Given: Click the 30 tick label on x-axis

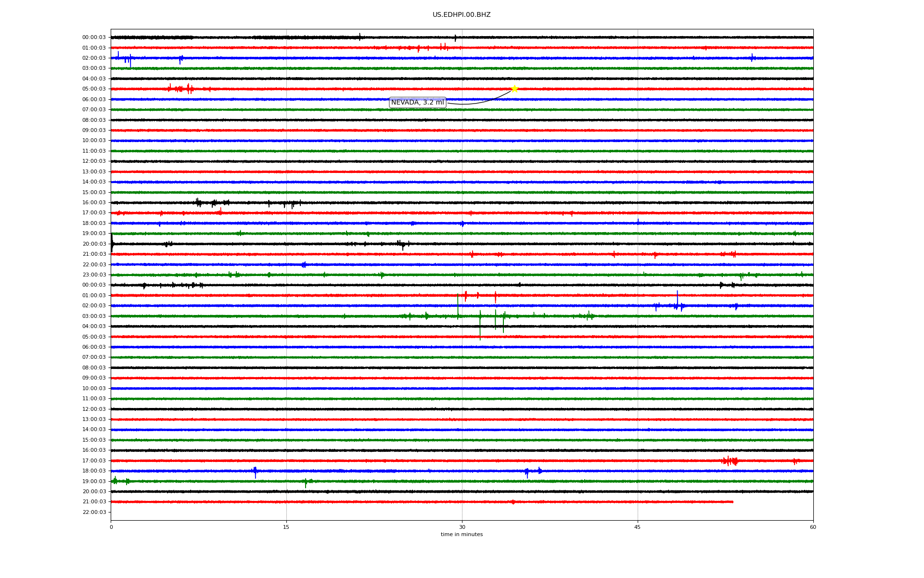Looking at the screenshot, I should (462, 527).
